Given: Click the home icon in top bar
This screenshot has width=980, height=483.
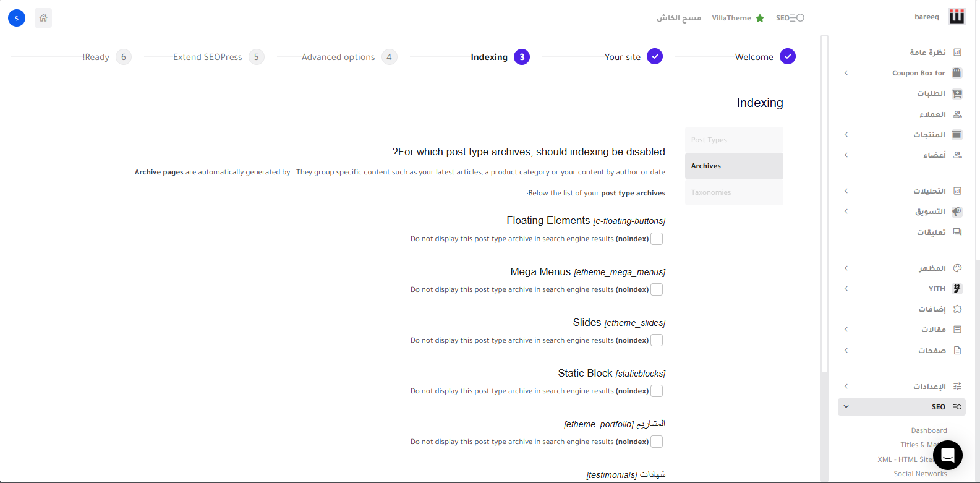Looking at the screenshot, I should (43, 18).
